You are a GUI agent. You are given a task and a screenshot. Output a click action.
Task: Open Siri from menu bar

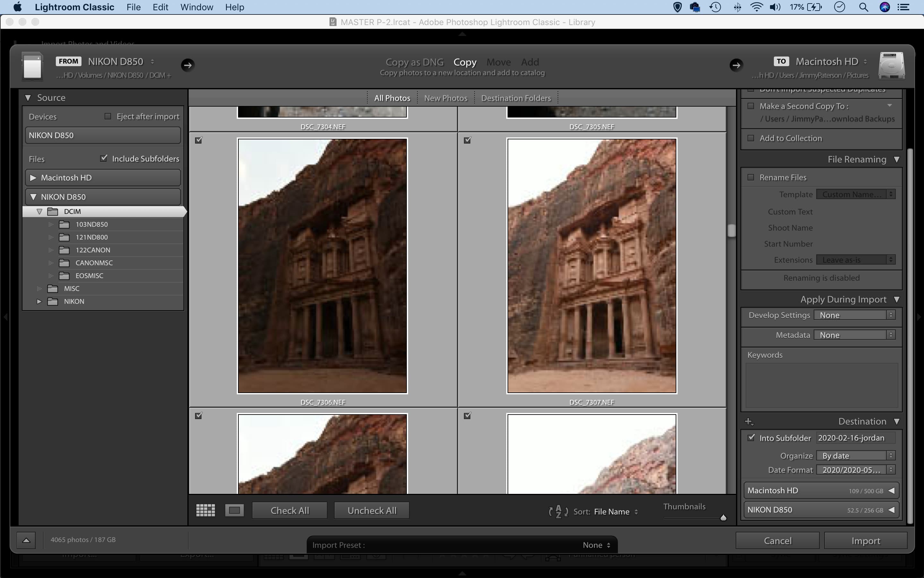tap(885, 7)
